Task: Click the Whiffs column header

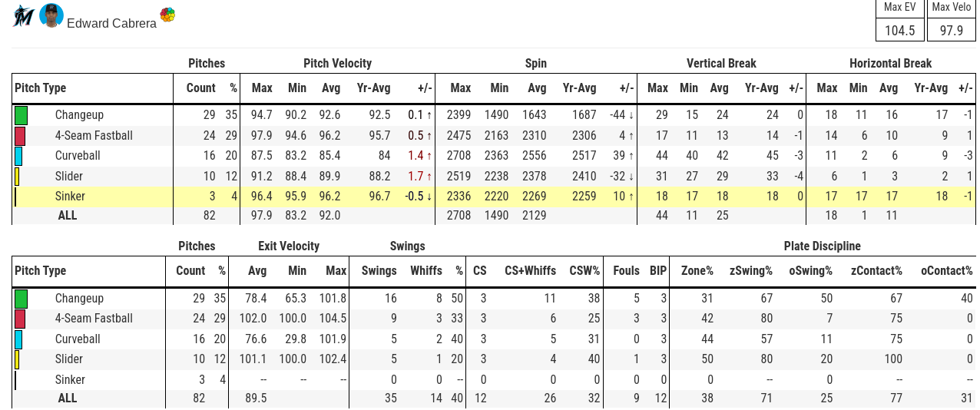Action: tap(426, 271)
